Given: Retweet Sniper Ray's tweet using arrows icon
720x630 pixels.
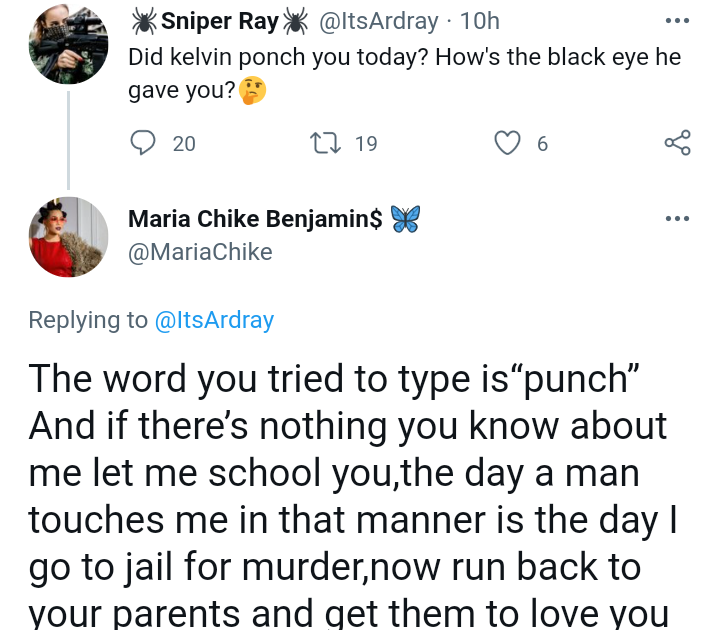Looking at the screenshot, I should 326,143.
